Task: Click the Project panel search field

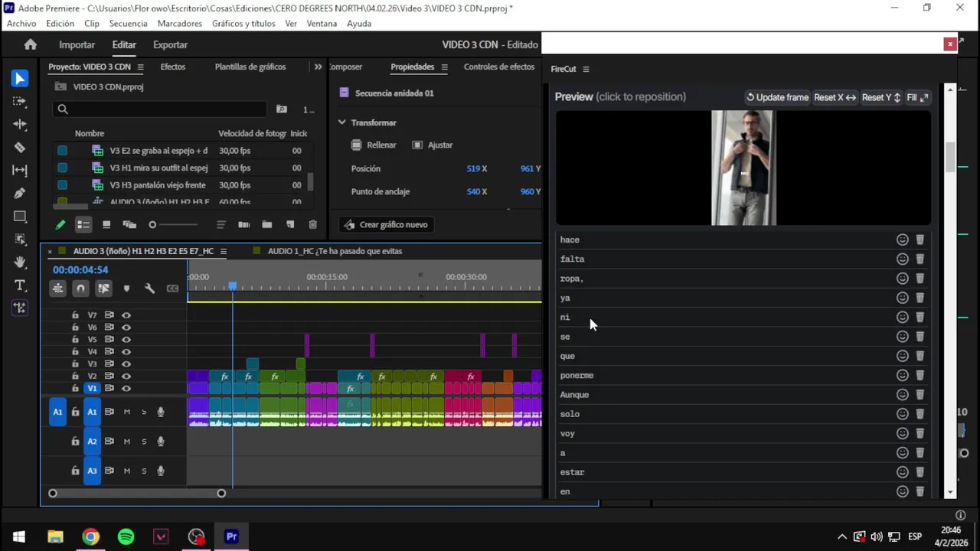Action: [x=159, y=109]
